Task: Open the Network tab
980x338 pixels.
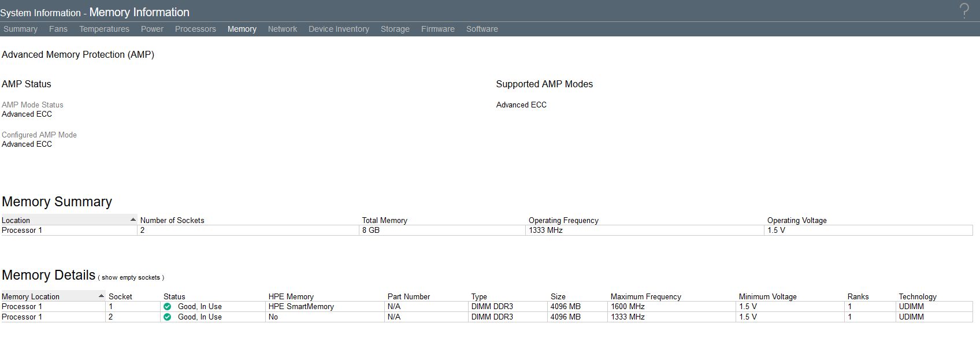Action: tap(283, 29)
